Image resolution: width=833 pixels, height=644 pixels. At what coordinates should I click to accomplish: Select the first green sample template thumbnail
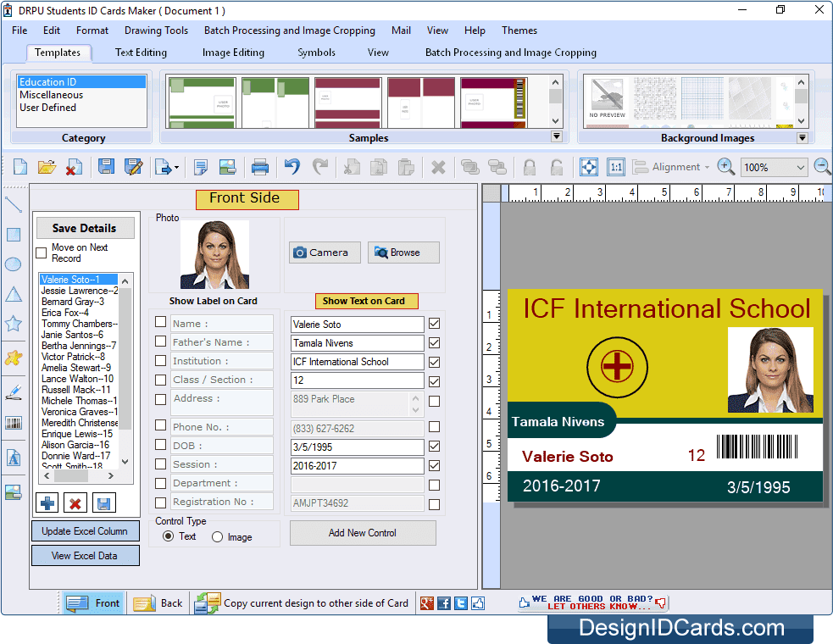[x=202, y=103]
